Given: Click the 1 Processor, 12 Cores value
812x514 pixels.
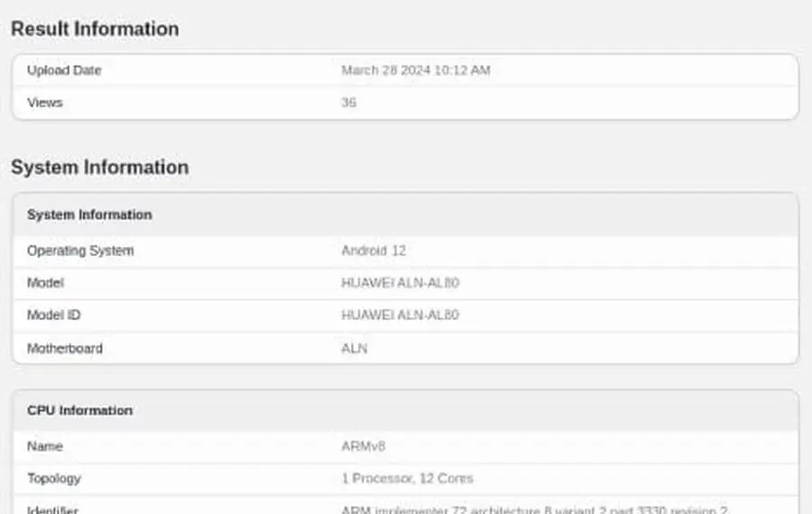Looking at the screenshot, I should pos(408,478).
